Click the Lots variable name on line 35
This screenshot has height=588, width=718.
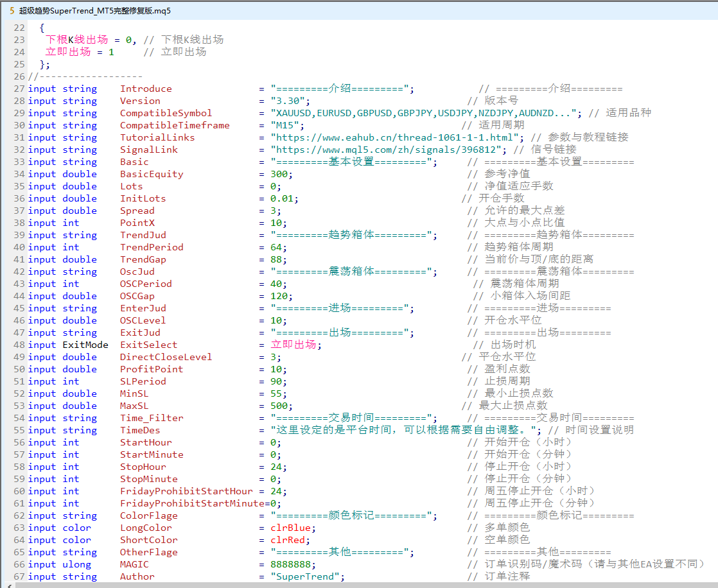point(132,186)
